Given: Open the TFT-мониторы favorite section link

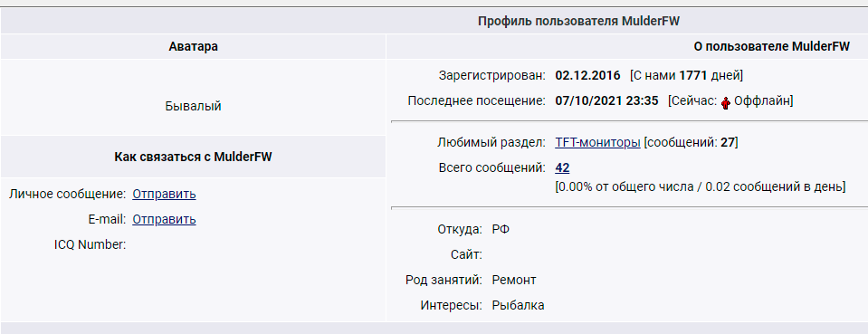Looking at the screenshot, I should click(x=598, y=142).
